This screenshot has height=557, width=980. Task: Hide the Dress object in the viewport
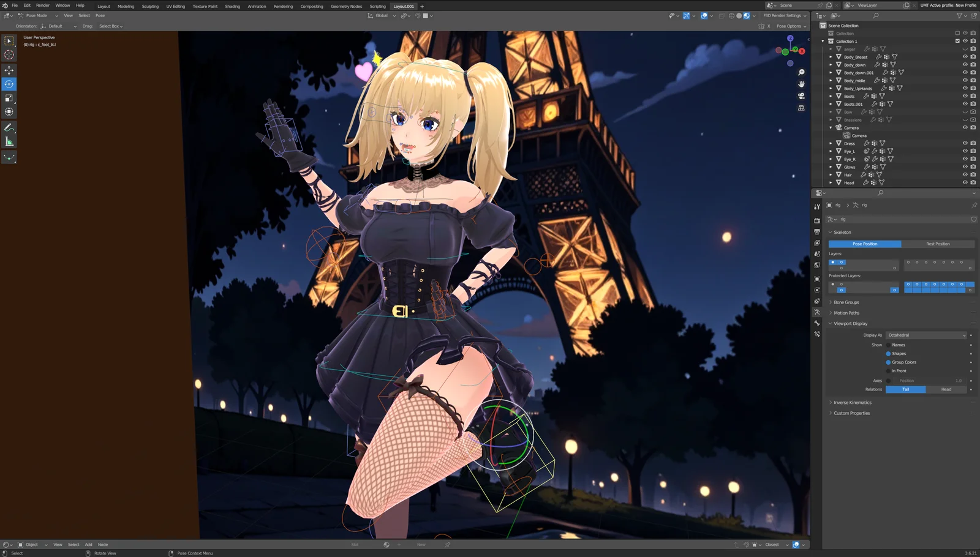(965, 143)
